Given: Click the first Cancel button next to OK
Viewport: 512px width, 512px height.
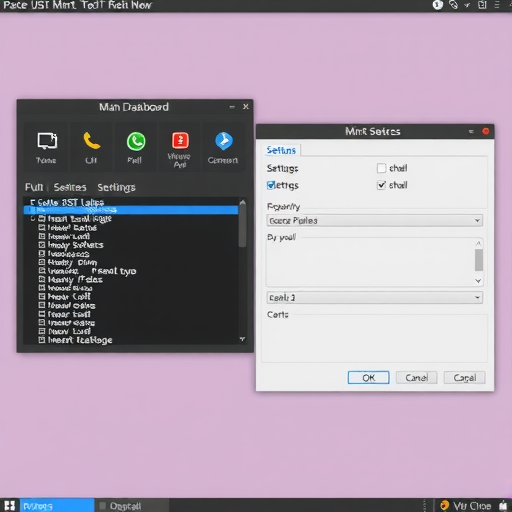Looking at the screenshot, I should (416, 378).
